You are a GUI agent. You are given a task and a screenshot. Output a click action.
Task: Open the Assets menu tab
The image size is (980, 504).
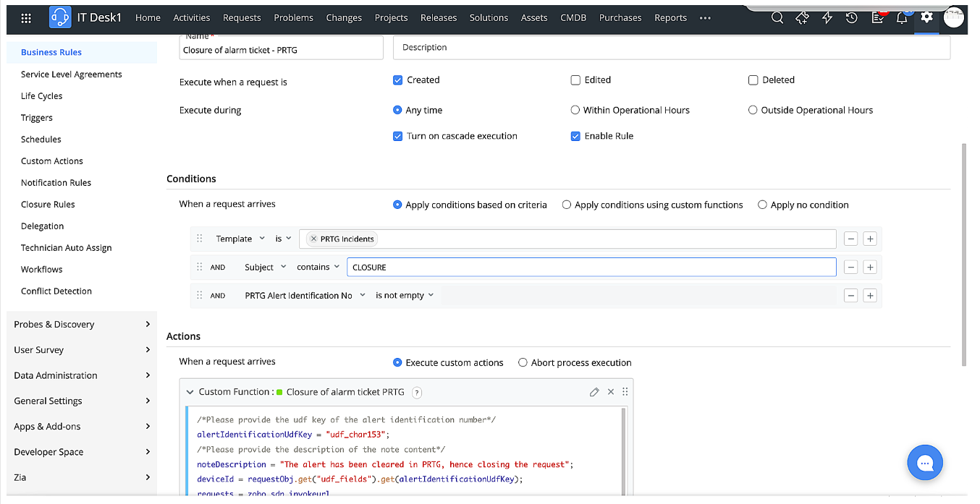point(534,18)
